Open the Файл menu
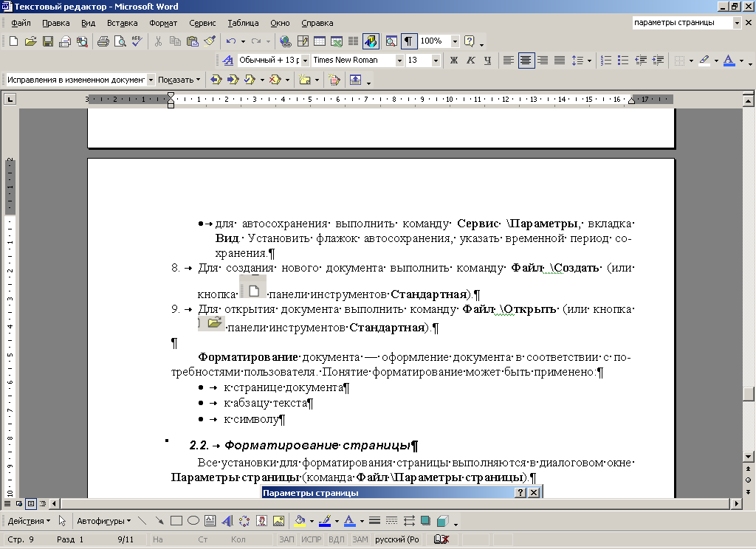756x549 pixels. point(21,23)
